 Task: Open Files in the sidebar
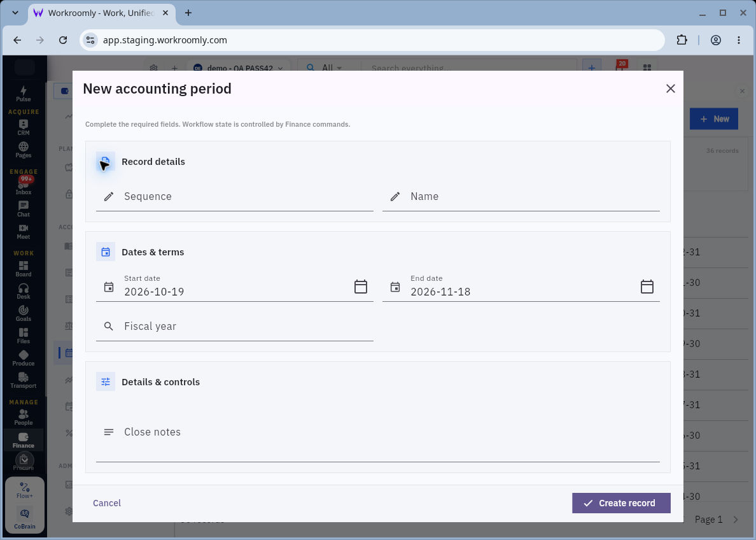(x=23, y=336)
